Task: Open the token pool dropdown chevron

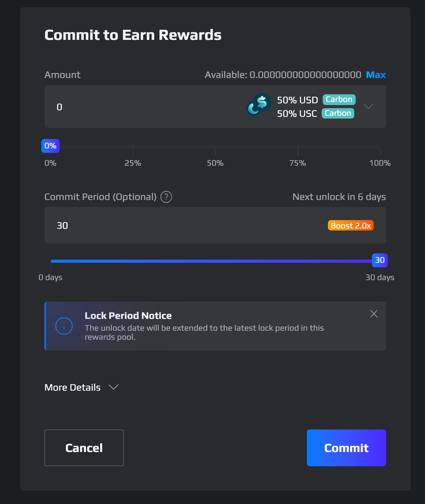Action: pyautogui.click(x=368, y=106)
